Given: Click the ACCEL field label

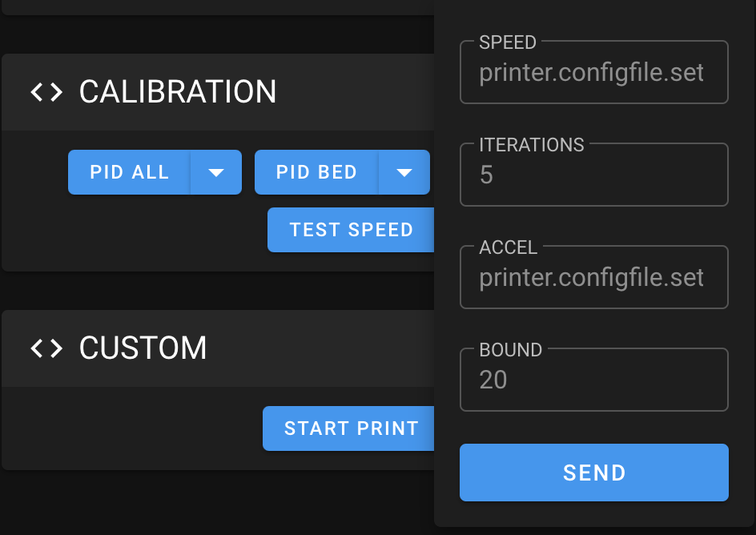Looking at the screenshot, I should (508, 247).
